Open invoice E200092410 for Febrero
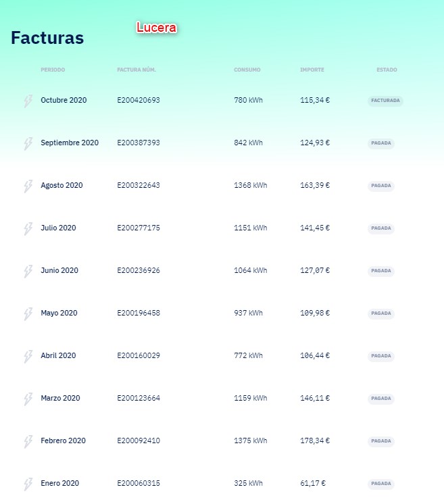This screenshot has height=504, width=444. click(139, 440)
